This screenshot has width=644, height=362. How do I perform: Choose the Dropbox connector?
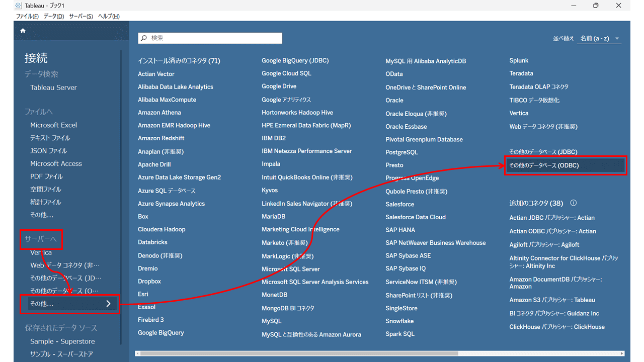pos(149,282)
